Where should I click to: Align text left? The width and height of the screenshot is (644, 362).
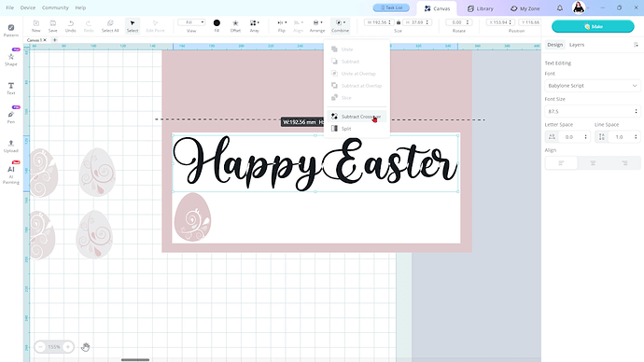(x=561, y=163)
